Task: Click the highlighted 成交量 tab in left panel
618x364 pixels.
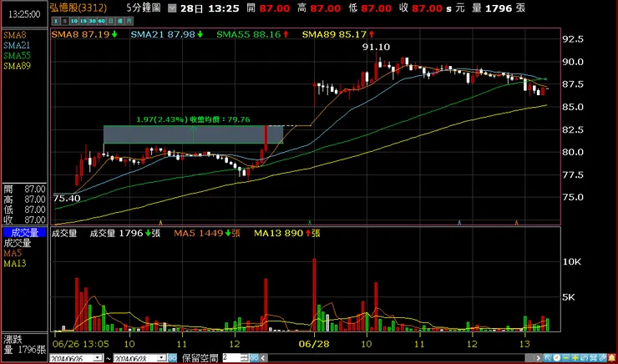Action: tap(24, 232)
